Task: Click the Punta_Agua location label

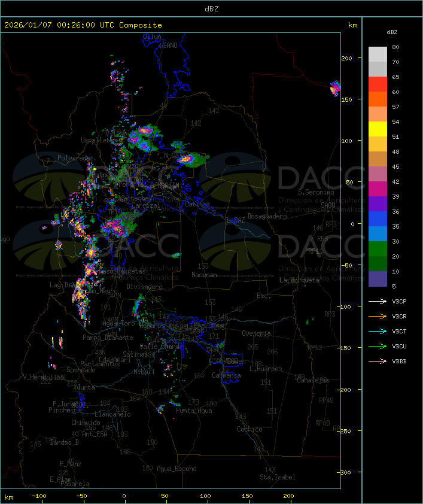Action: pyautogui.click(x=194, y=411)
